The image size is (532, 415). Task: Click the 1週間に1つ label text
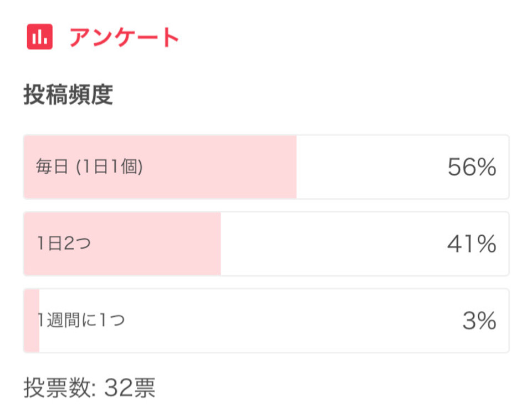click(x=81, y=320)
